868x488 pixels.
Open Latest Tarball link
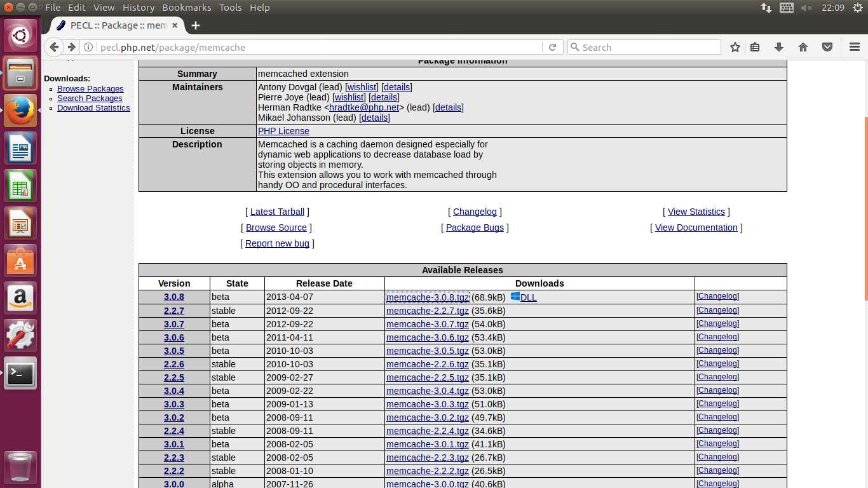(x=277, y=212)
